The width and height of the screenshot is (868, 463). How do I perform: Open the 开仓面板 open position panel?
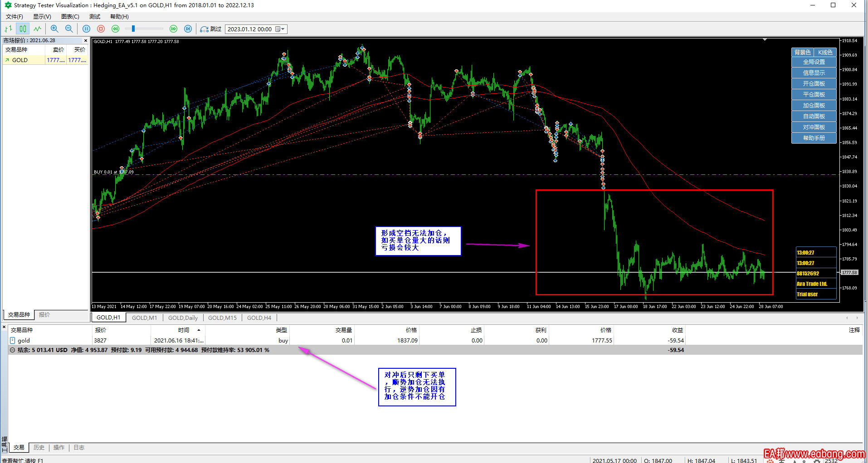coord(814,84)
